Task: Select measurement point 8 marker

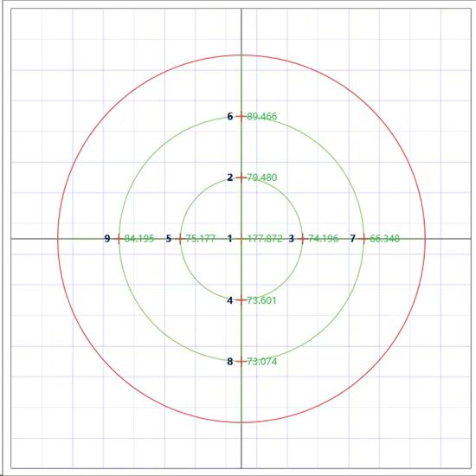Action: click(241, 362)
